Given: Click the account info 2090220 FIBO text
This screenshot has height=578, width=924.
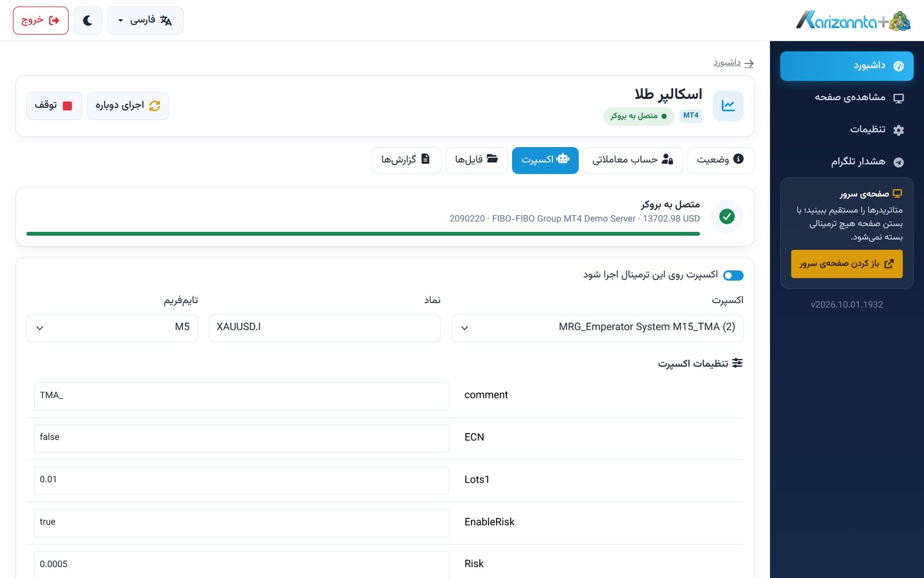Looking at the screenshot, I should (x=575, y=218).
